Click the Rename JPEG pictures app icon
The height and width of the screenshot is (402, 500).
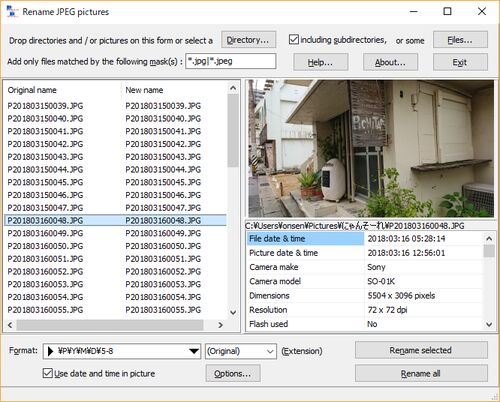pos(12,11)
